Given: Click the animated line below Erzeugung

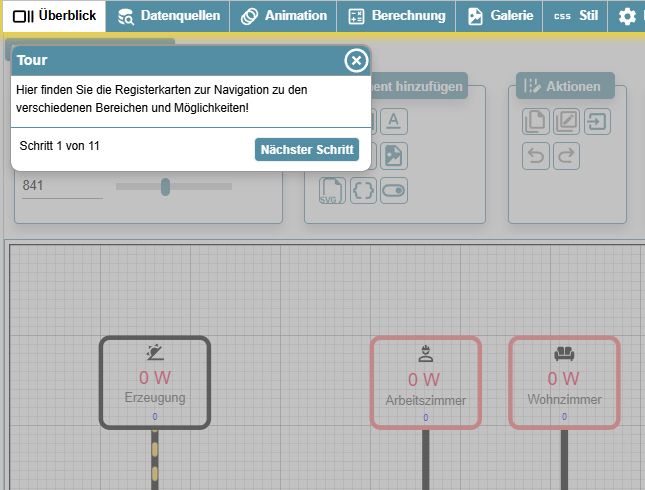Looking at the screenshot, I should [155, 460].
